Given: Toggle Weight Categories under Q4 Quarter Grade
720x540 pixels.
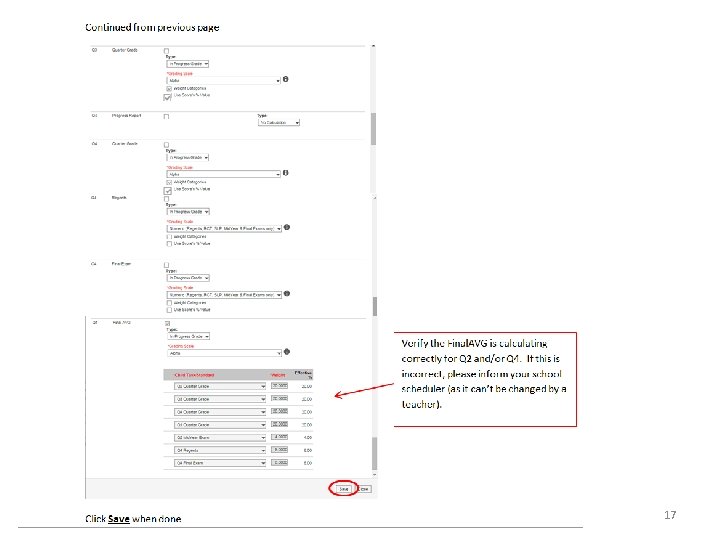Looking at the screenshot, I should (169, 182).
